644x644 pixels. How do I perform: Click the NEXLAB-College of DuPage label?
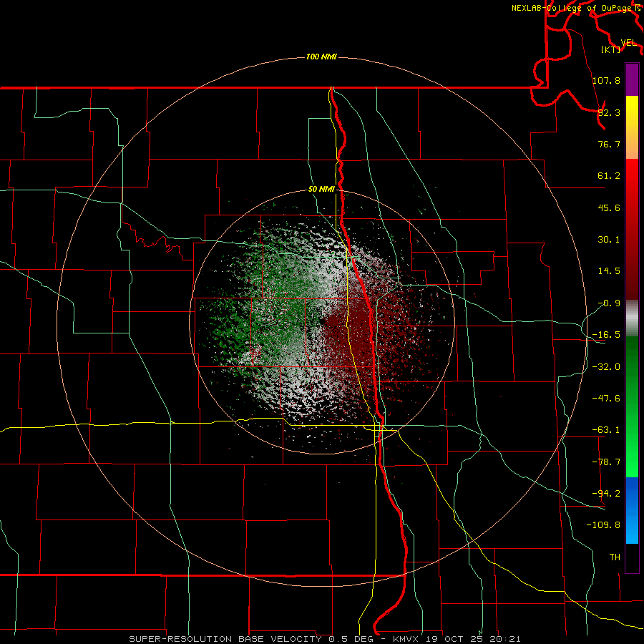point(573,8)
